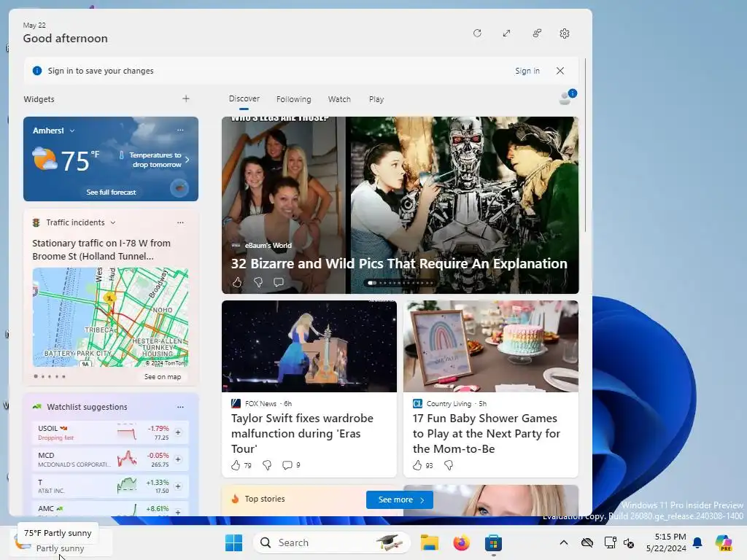Open the traffic map thumbnail
This screenshot has height=560, width=747.
point(111,317)
